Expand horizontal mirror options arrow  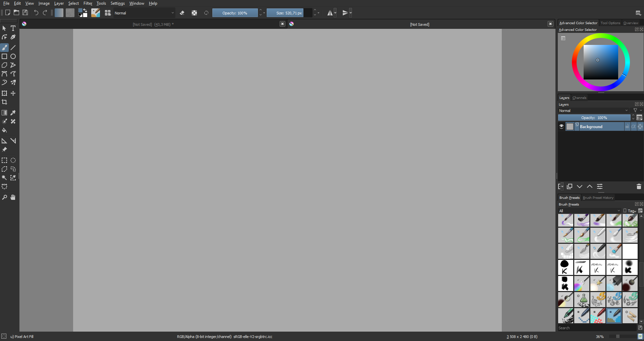point(335,13)
